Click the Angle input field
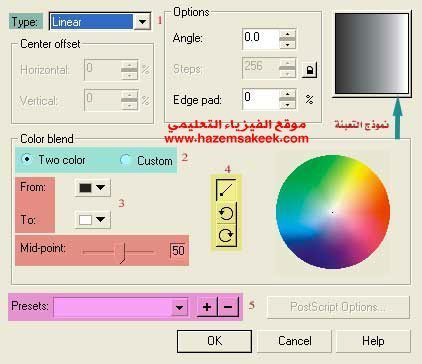The width and height of the screenshot is (422, 364). 260,38
